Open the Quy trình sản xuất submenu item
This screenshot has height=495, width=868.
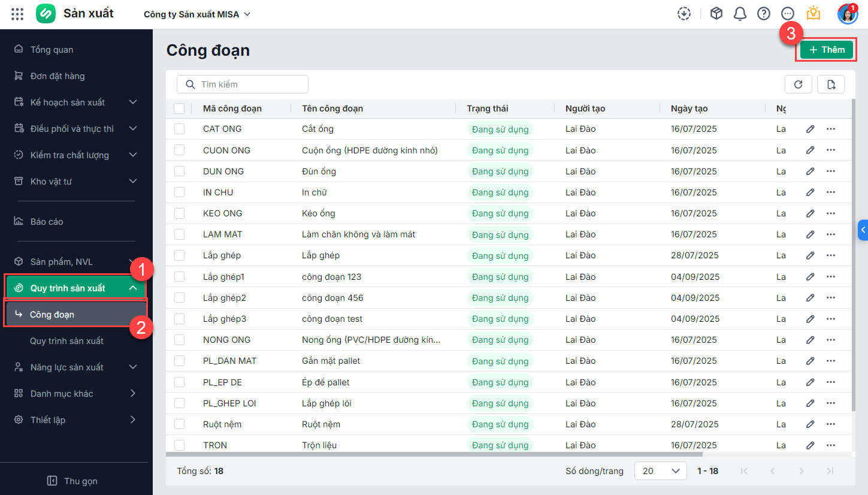66,341
